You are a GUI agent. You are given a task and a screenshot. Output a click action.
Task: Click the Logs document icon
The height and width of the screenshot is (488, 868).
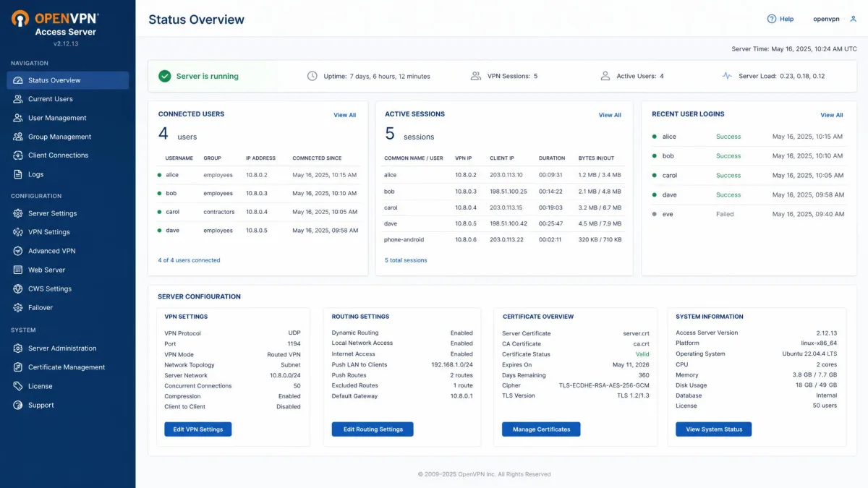tap(18, 174)
